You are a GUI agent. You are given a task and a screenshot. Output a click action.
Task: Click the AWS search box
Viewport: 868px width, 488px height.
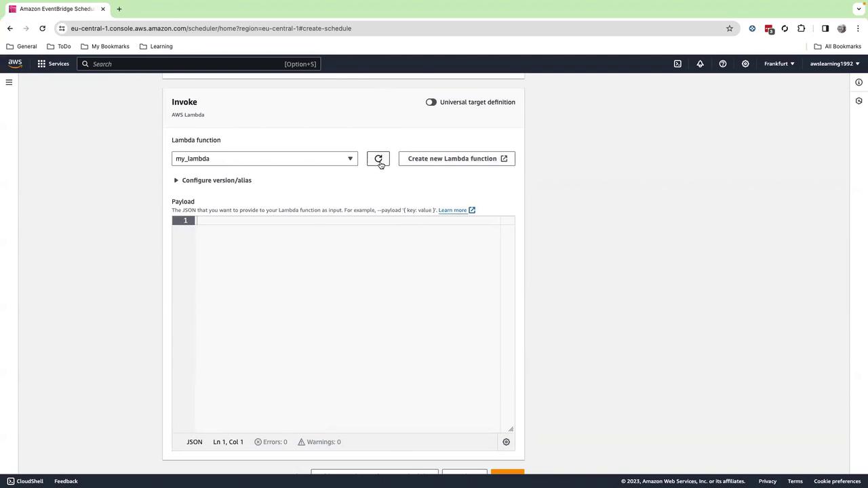199,64
